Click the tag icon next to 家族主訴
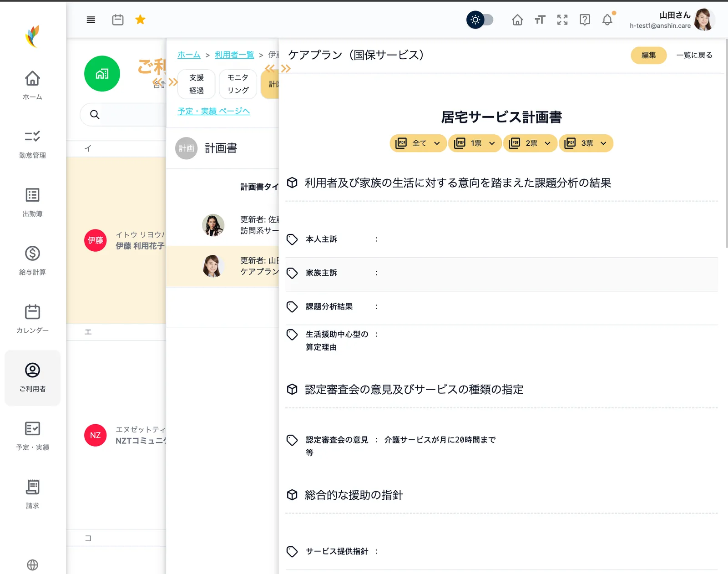 pyautogui.click(x=292, y=273)
